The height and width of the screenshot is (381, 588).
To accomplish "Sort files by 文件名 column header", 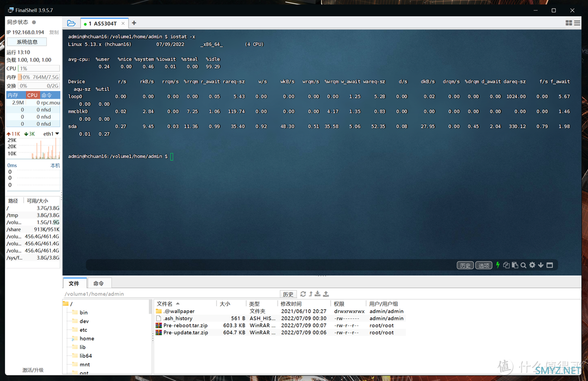I will [185, 304].
